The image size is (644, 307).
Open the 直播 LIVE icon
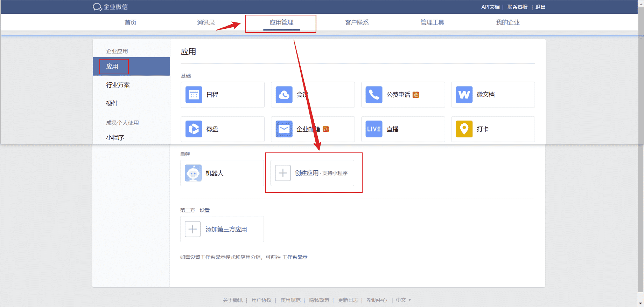[374, 129]
